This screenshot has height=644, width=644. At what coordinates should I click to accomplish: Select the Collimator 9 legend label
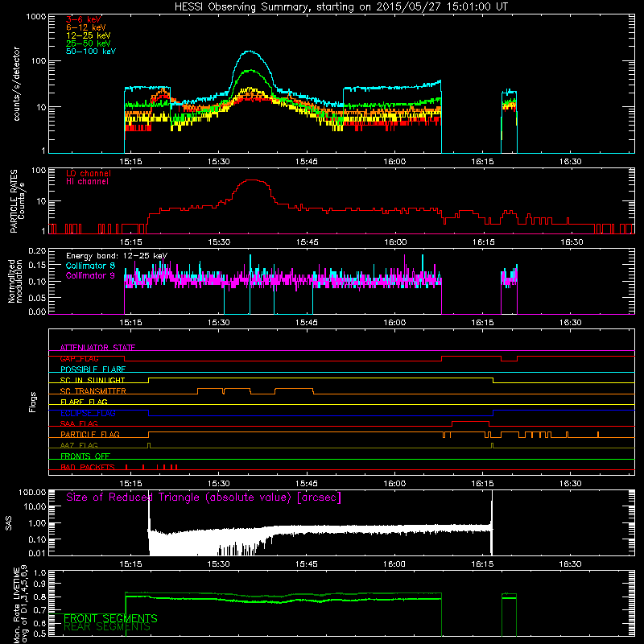90,275
